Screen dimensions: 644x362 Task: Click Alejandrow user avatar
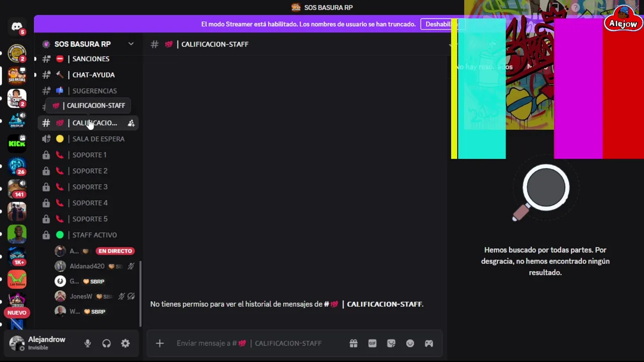(x=17, y=343)
